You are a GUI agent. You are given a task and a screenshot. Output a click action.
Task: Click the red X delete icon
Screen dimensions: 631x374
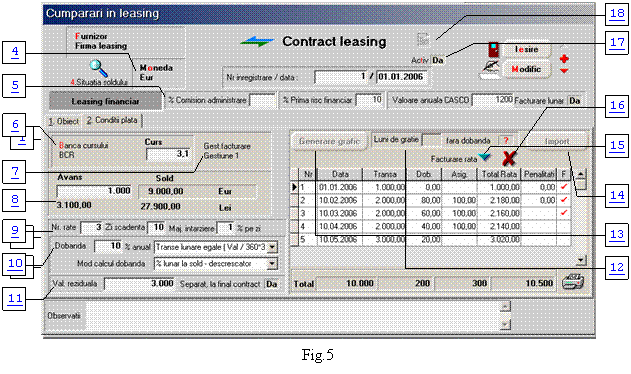(x=509, y=159)
